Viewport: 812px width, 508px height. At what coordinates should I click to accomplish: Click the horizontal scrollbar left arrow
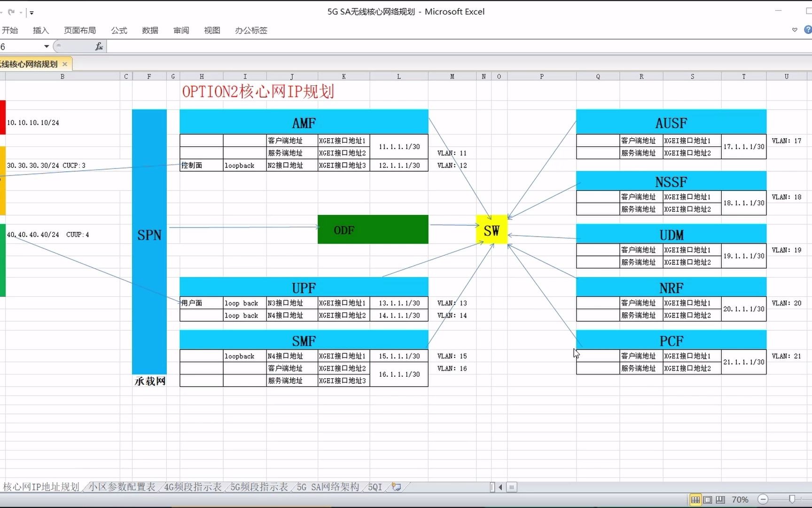[x=500, y=487]
